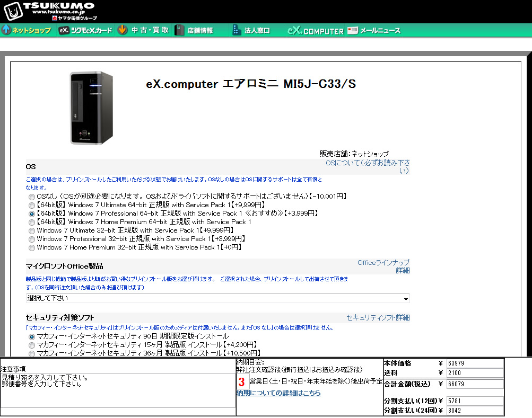Click the Tsukumo mascot logo icon
The image size is (532, 418).
(x=13, y=11)
